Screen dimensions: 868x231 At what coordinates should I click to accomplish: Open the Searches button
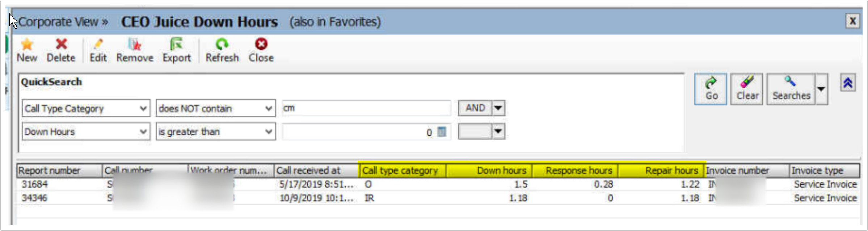tap(791, 89)
